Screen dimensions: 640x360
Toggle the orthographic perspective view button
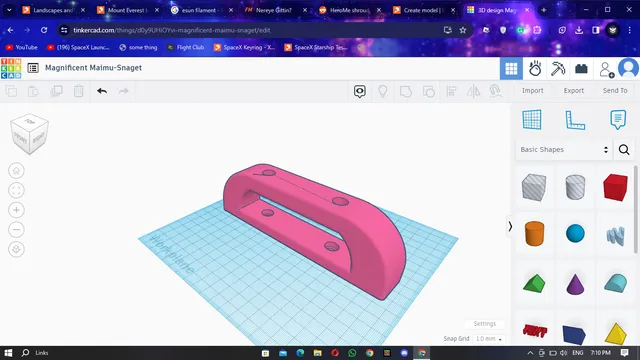tap(16, 249)
